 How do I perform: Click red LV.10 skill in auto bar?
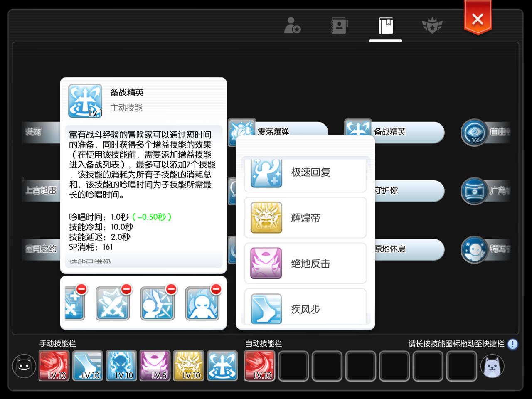pos(260,366)
